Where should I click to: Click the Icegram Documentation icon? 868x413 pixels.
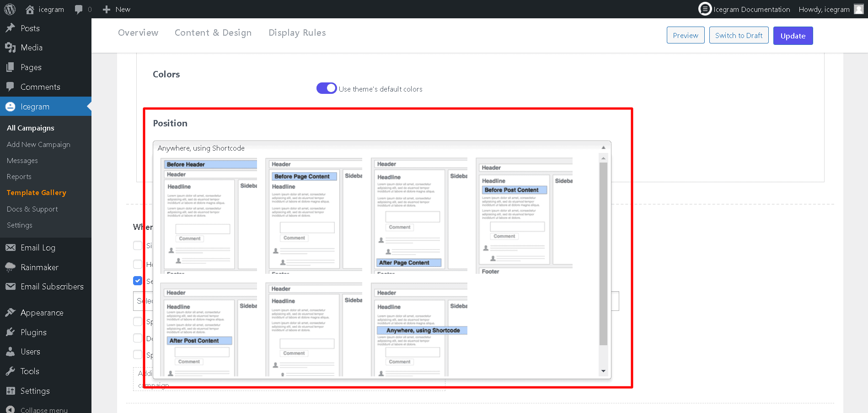coord(705,9)
